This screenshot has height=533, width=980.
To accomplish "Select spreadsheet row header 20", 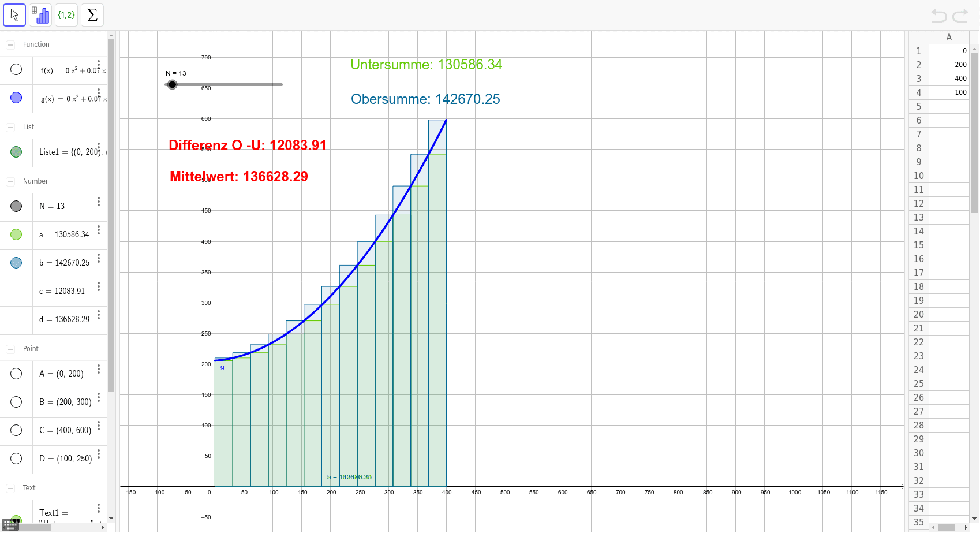I will click(x=919, y=314).
